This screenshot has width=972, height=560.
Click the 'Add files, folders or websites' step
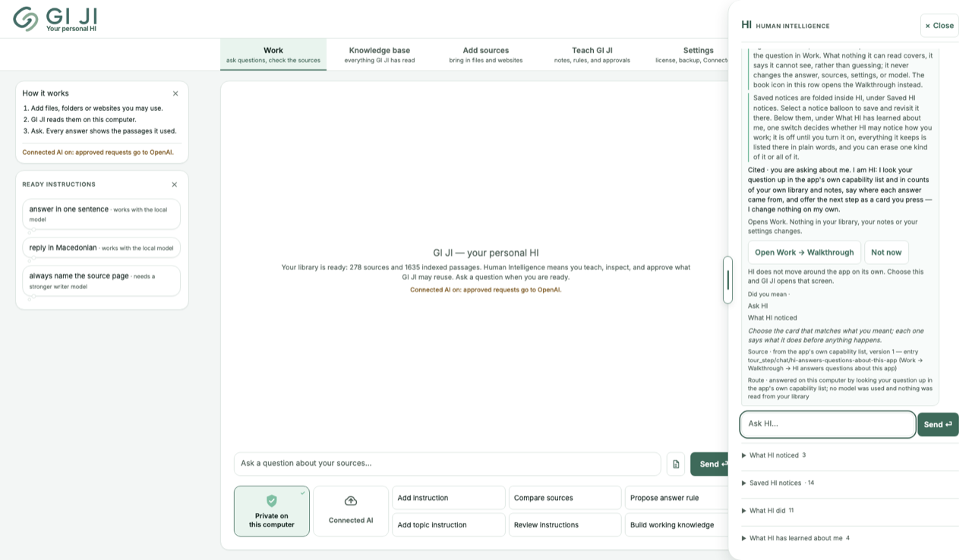93,109
